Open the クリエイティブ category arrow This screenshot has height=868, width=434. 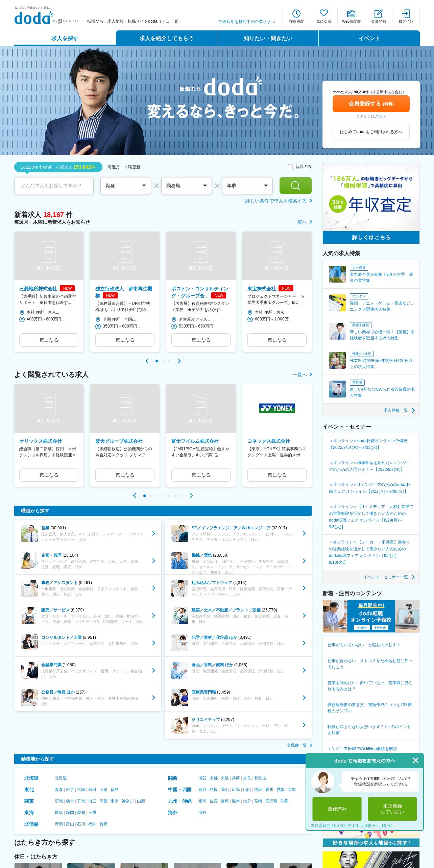(x=304, y=725)
